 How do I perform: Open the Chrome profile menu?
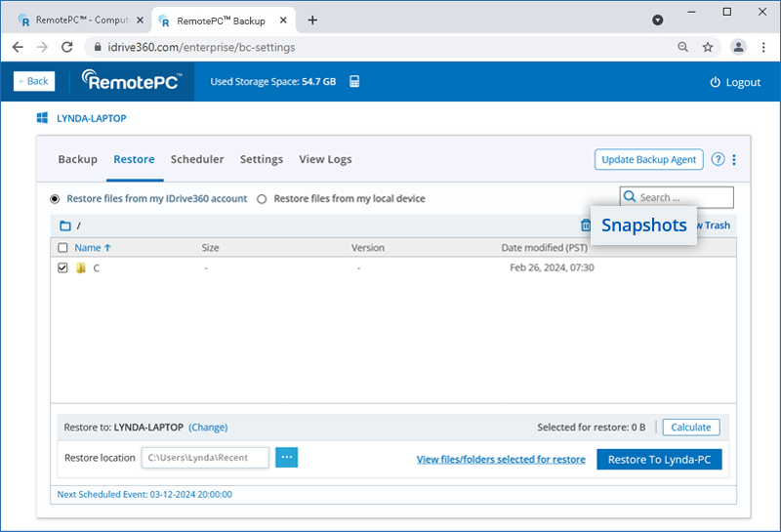click(739, 47)
